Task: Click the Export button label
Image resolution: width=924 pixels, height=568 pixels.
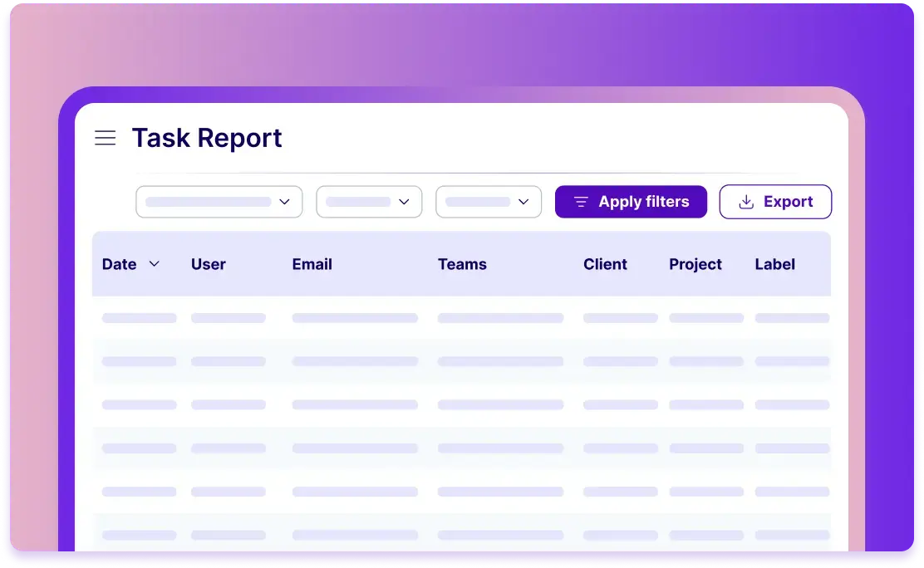Action: click(x=788, y=202)
